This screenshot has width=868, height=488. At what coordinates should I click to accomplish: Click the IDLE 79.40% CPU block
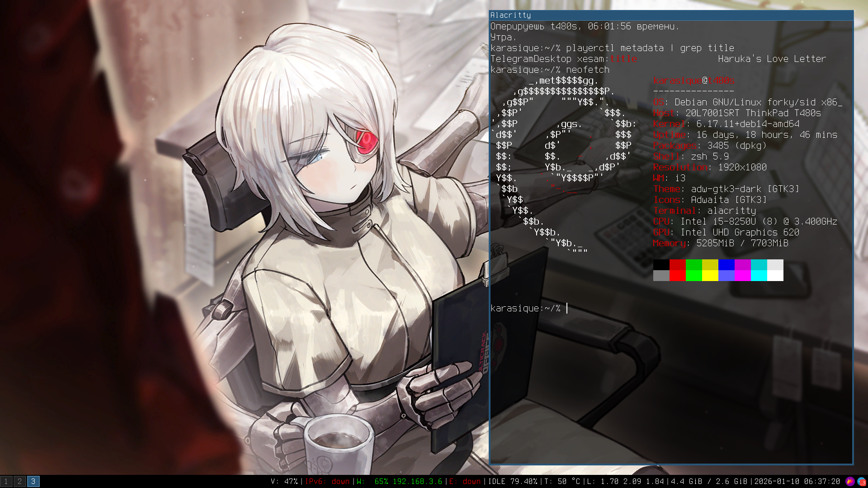[513, 481]
